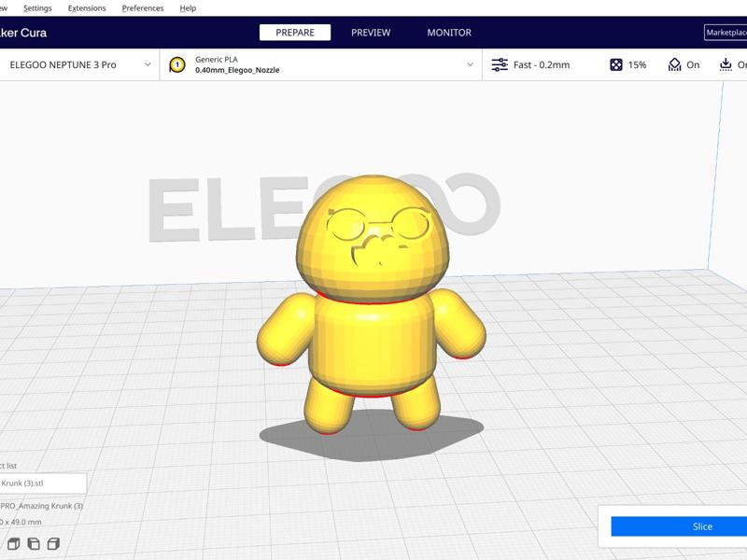Switch to 3D view using the first cube icon
The height and width of the screenshot is (560, 747).
point(13,544)
